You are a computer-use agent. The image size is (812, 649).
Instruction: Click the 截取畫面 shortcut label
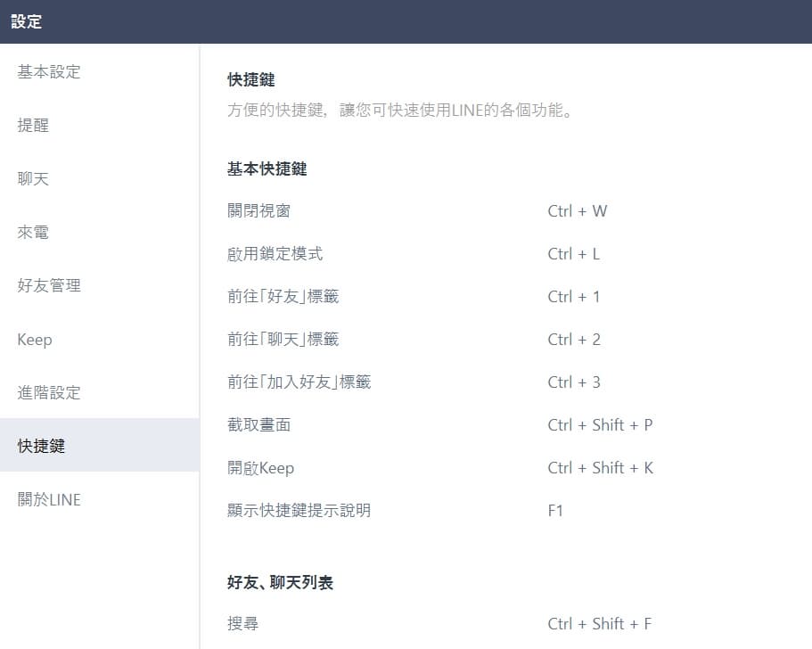[258, 424]
